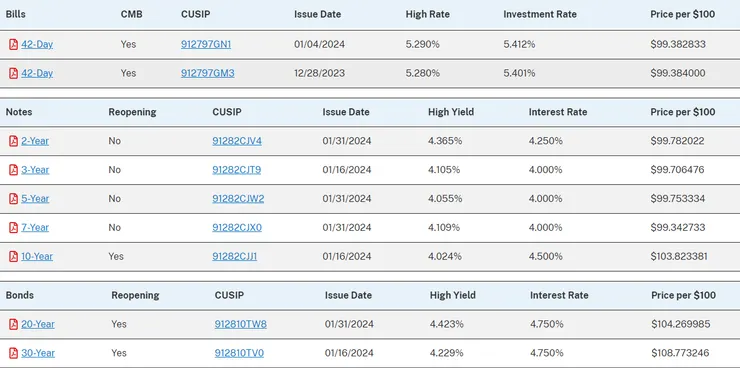The image size is (740, 368).
Task: Select the price $99.782022
Action: [x=677, y=141]
